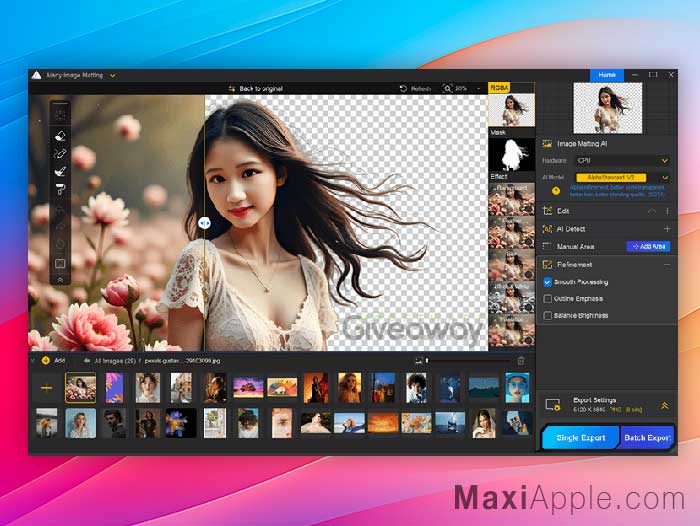Viewport: 700px width, 526px height.
Task: Click Single Export button
Action: coord(581,438)
